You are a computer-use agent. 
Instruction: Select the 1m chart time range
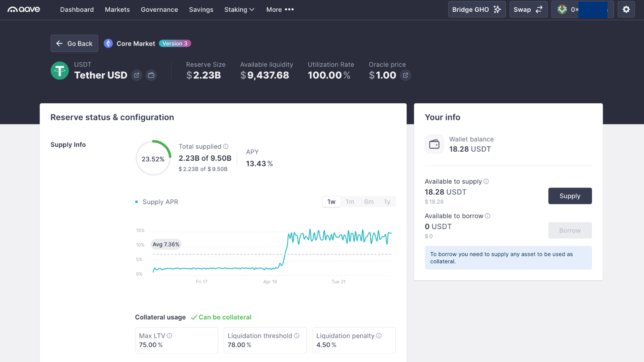point(350,202)
